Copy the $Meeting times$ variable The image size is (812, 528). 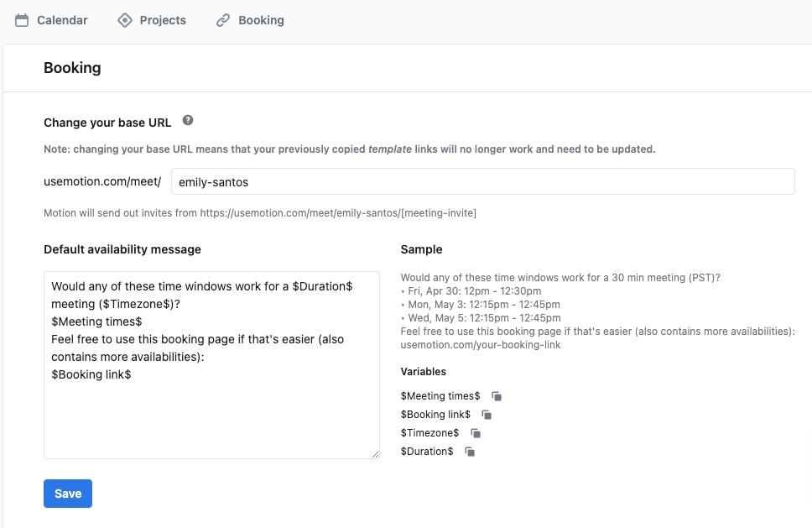click(497, 396)
